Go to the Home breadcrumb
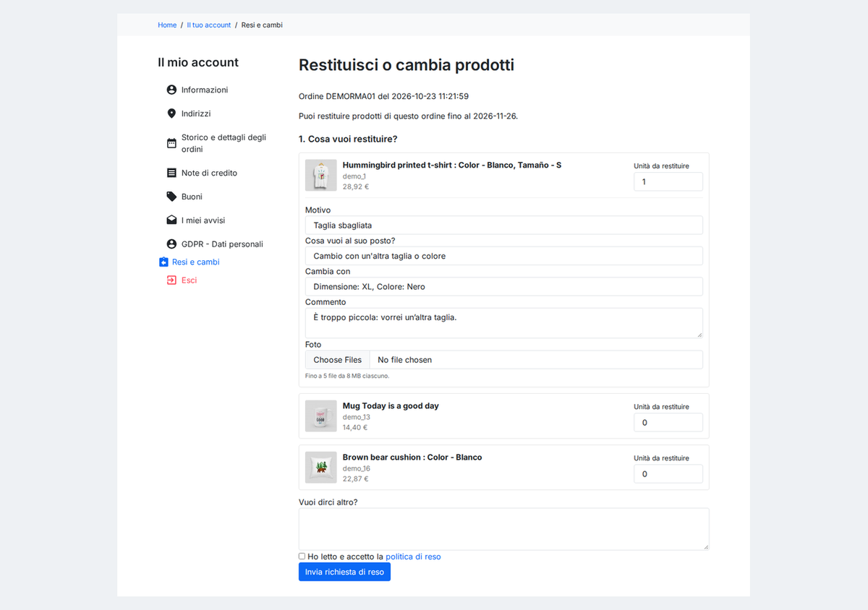 point(167,25)
